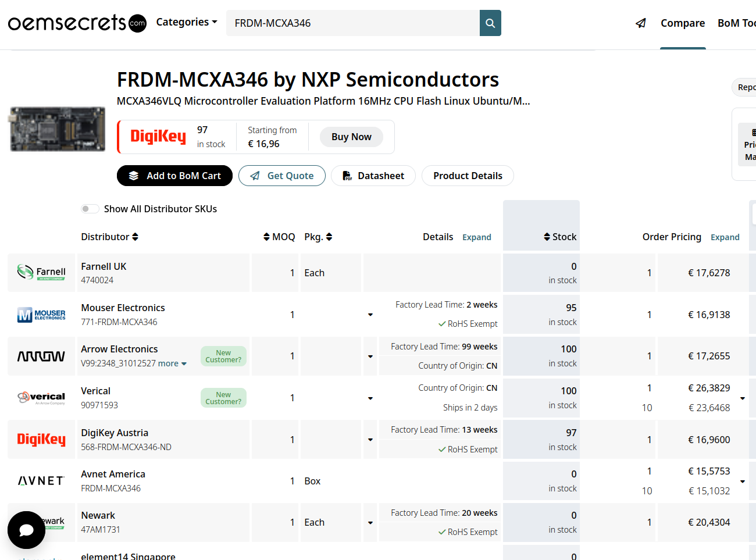Sort by the Stock column
Viewport: 756px width, 560px height.
click(x=560, y=237)
